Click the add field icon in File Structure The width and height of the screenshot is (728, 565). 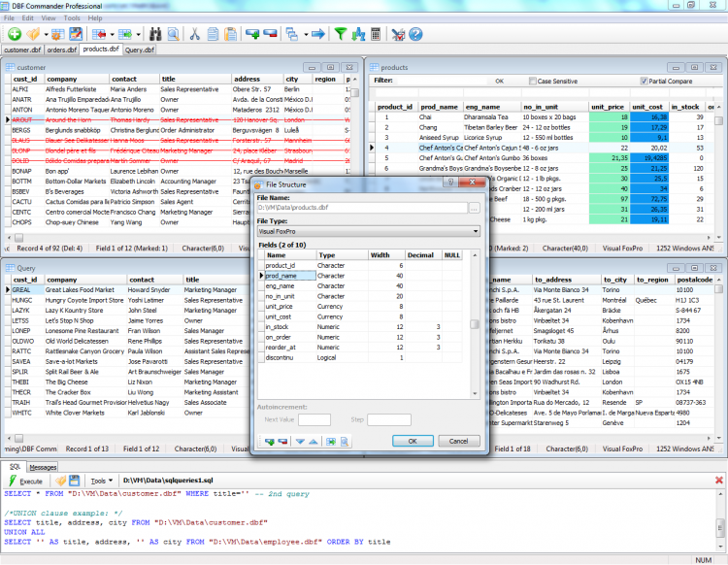tap(269, 441)
